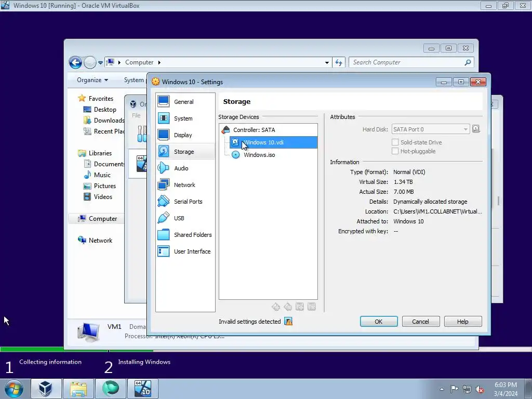Select Recent Places in the Explorer sidebar

pos(104,131)
